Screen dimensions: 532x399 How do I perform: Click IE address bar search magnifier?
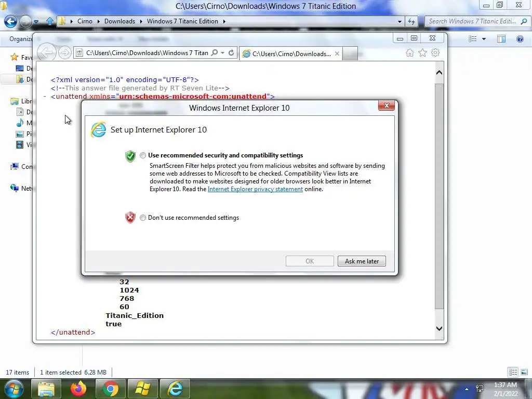(215, 52)
